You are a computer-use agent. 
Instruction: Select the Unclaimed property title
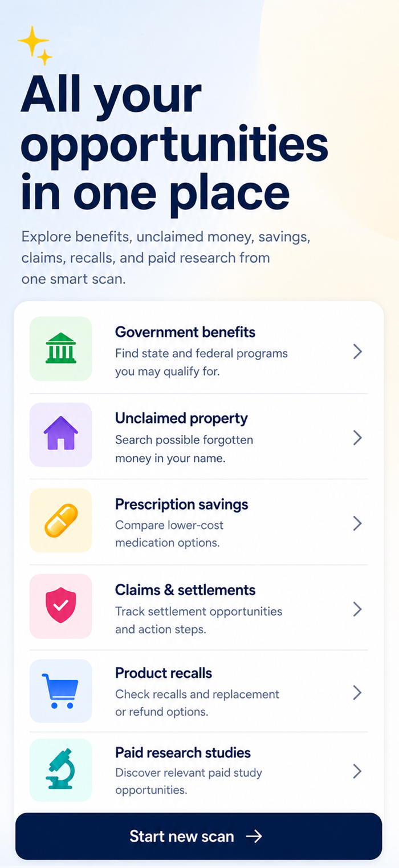click(x=181, y=418)
